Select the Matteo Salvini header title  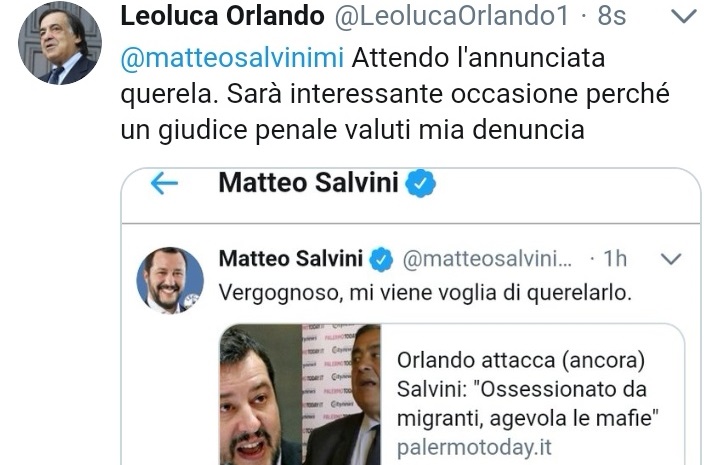tap(308, 183)
